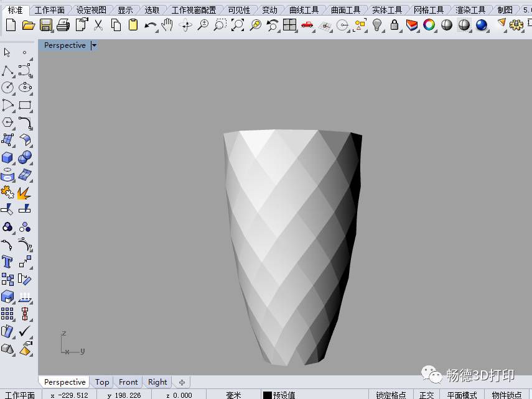
Task: Click the Print icon
Action: click(x=63, y=25)
